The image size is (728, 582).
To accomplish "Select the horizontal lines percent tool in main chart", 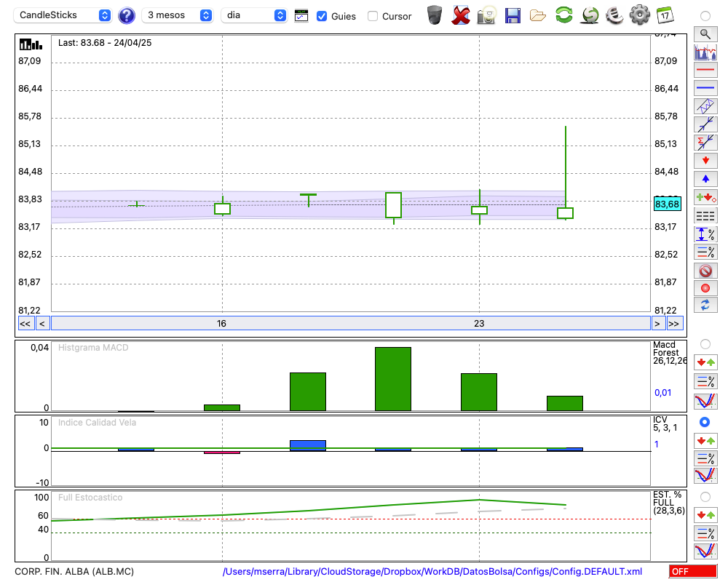I will 705,252.
